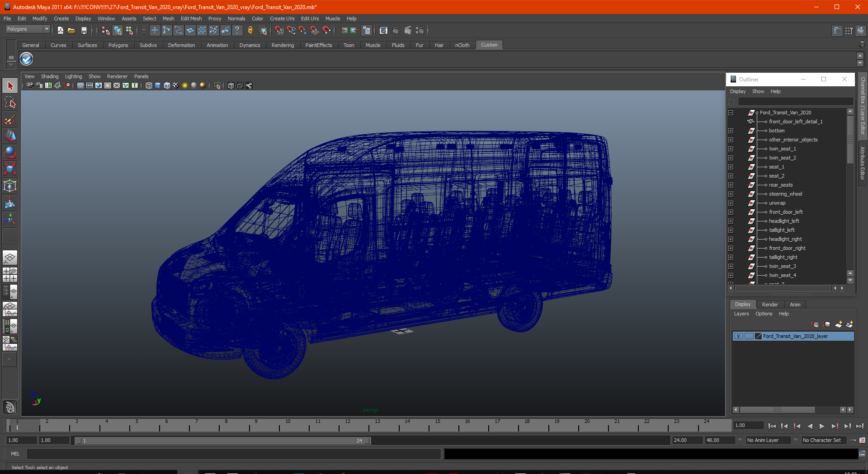Viewport: 868px width, 474px height.
Task: Switch to the Render layer tab
Action: pyautogui.click(x=770, y=305)
